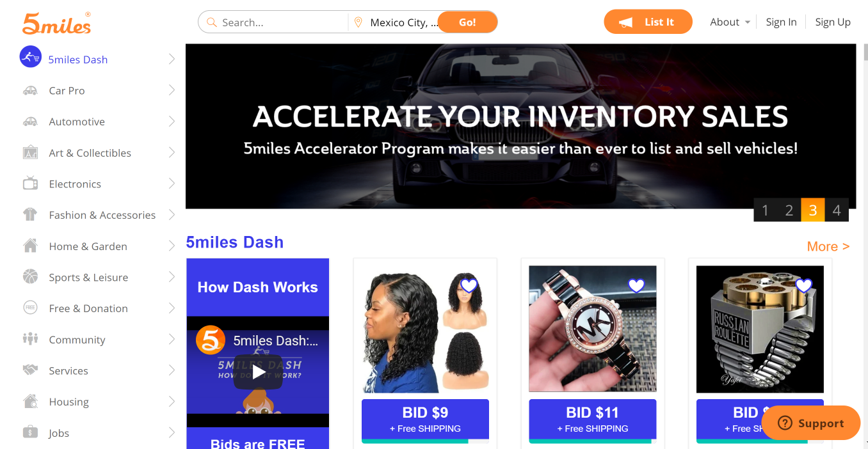Screen dimensions: 868x449
Task: Favorite the curly wig listing with heart
Action: coord(469,285)
